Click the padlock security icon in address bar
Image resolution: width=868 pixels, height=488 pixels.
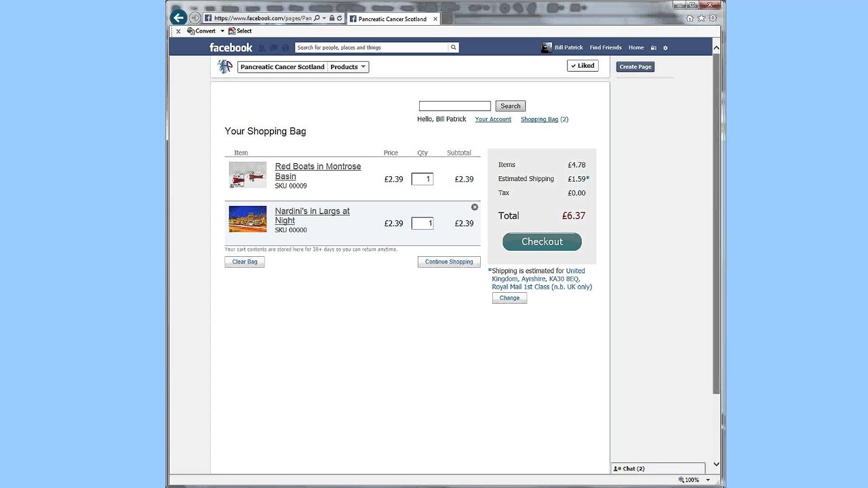click(x=332, y=18)
